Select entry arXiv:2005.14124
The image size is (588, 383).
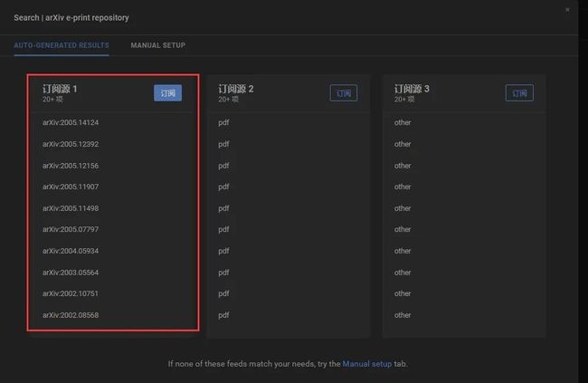[71, 122]
